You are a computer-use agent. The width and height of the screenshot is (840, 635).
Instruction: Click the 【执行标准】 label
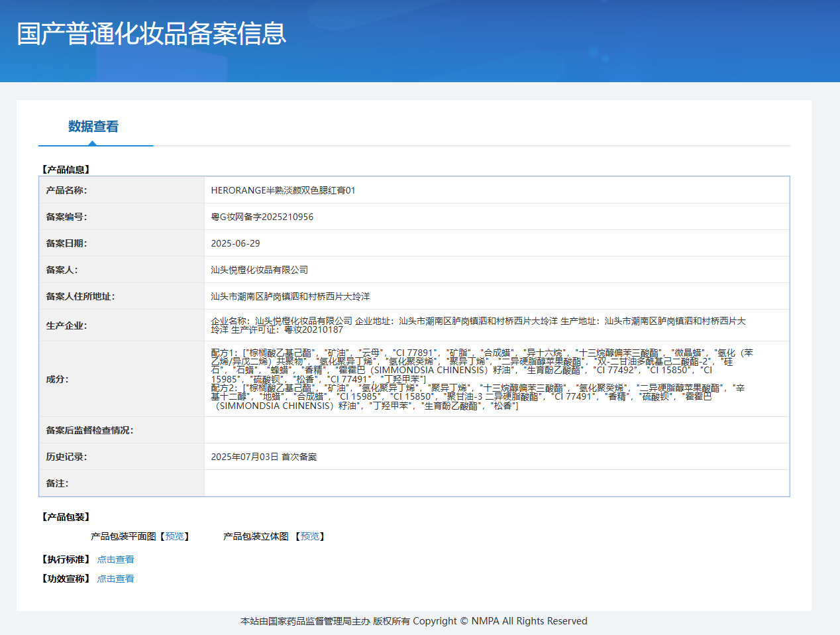pos(66,559)
